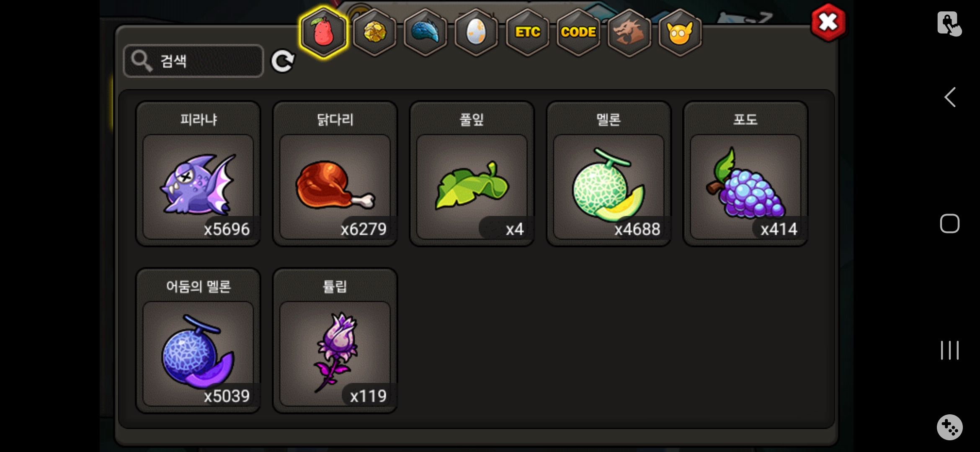Select the 멜론 melon item
This screenshot has height=452, width=980.
(609, 174)
